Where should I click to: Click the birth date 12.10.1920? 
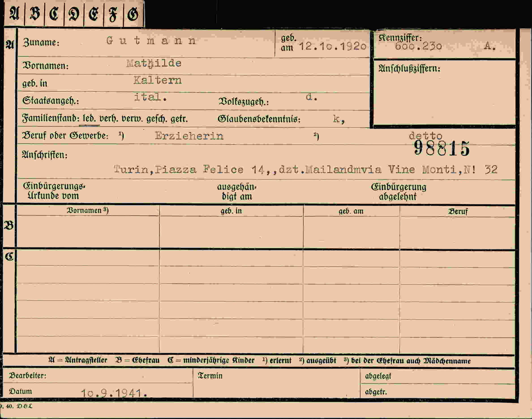(333, 46)
